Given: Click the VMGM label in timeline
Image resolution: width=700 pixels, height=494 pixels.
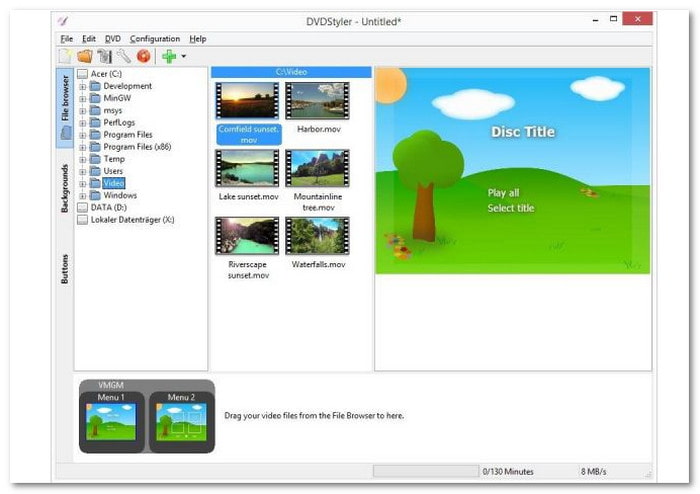Looking at the screenshot, I should [111, 385].
